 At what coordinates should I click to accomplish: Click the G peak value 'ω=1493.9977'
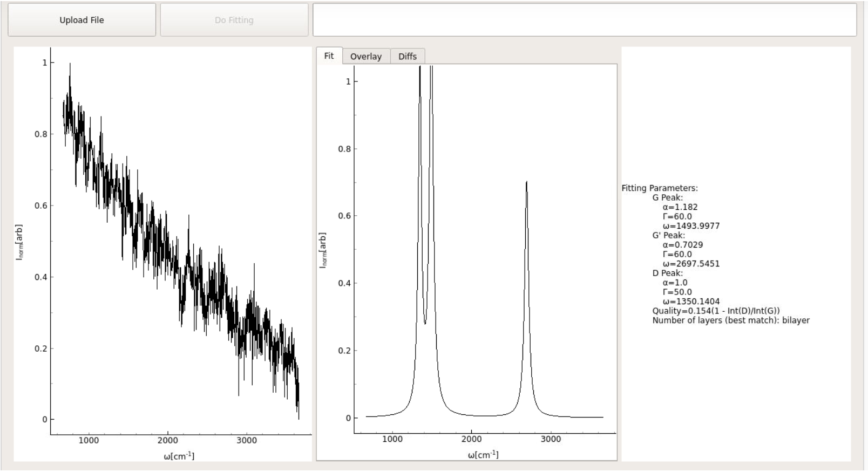tap(691, 226)
